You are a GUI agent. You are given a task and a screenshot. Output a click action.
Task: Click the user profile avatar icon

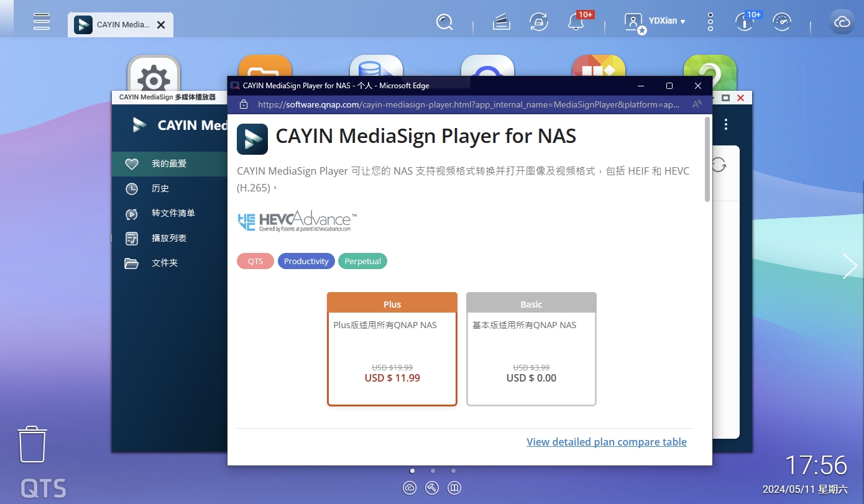635,22
